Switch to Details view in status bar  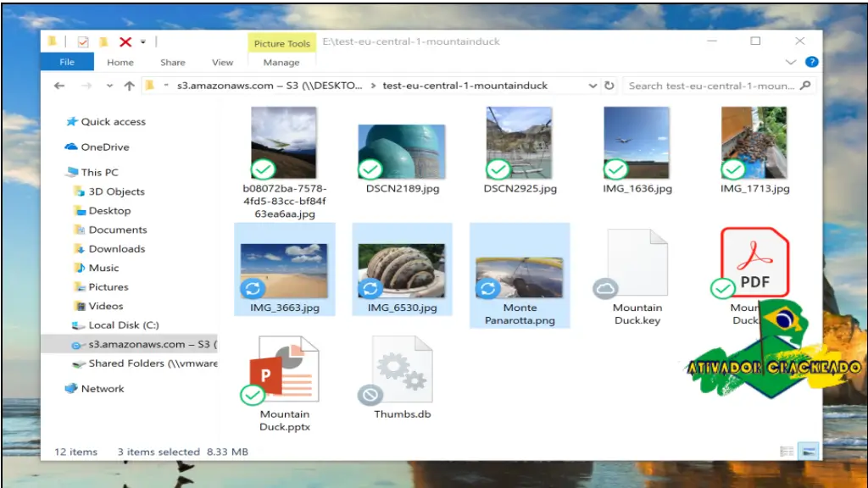787,452
